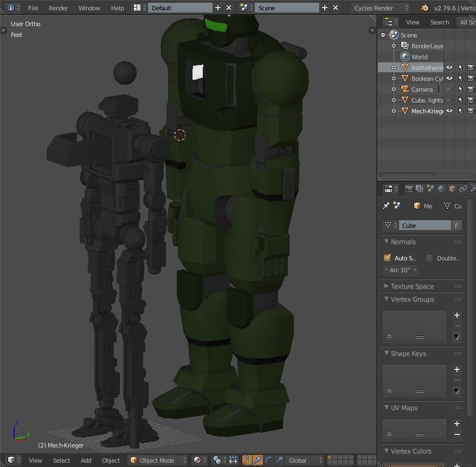Image resolution: width=476 pixels, height=467 pixels.
Task: Toggle visibility eye for Battleframe
Action: tap(449, 67)
